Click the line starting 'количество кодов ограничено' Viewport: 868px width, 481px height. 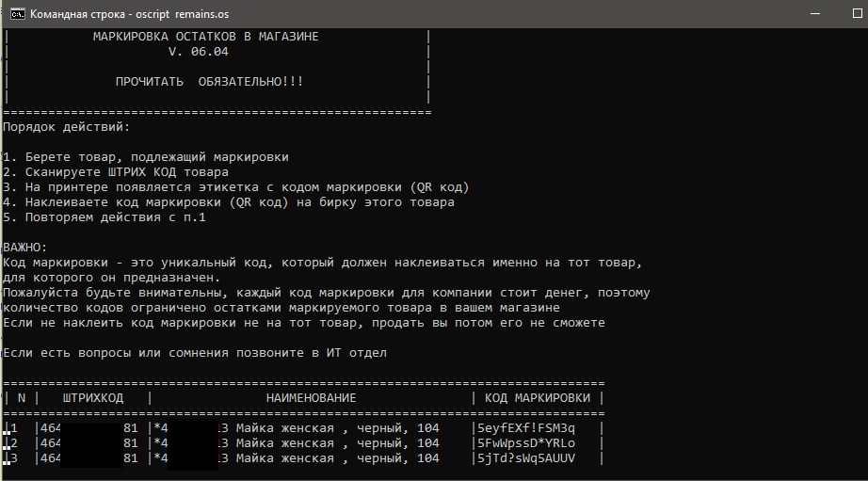281,307
